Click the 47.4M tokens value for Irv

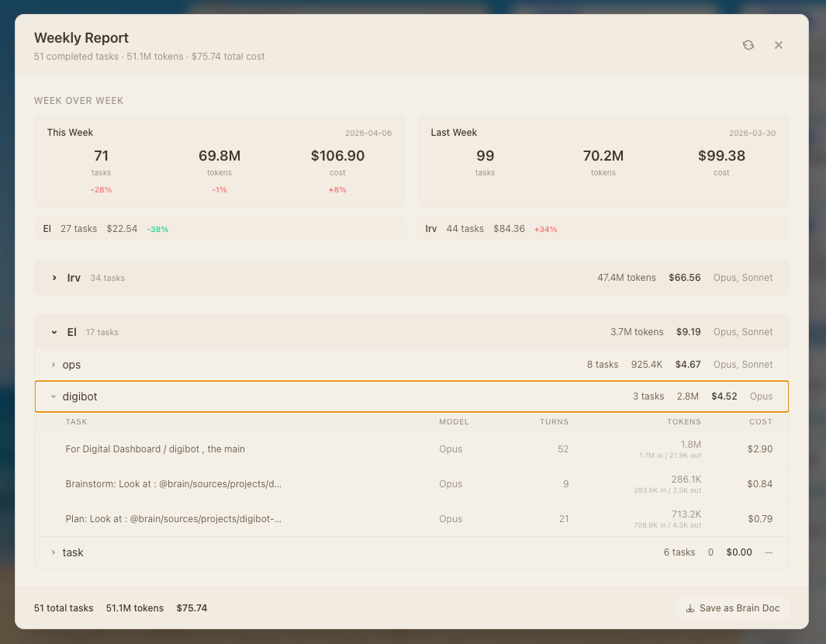(627, 278)
